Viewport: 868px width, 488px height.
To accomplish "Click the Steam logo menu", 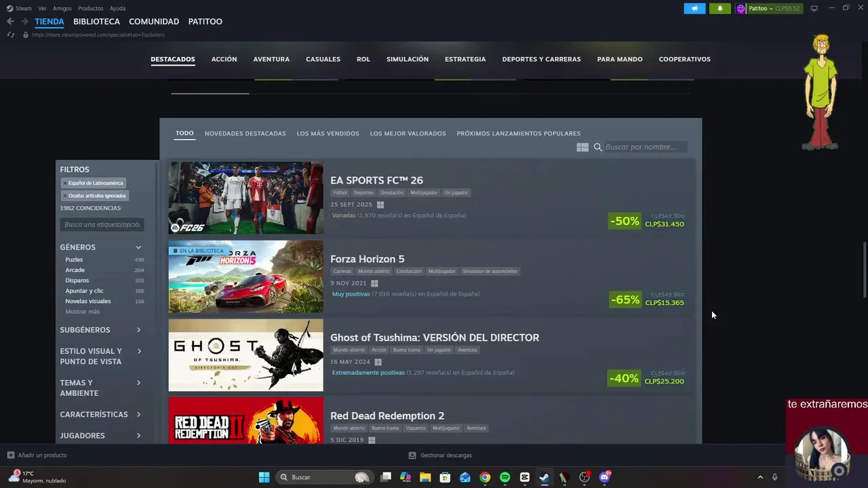I will 19,8.
